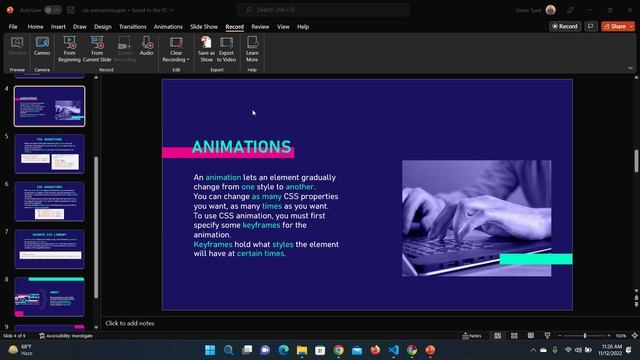The height and width of the screenshot is (360, 640).
Task: Show hidden system tray icons
Action: [x=533, y=350]
